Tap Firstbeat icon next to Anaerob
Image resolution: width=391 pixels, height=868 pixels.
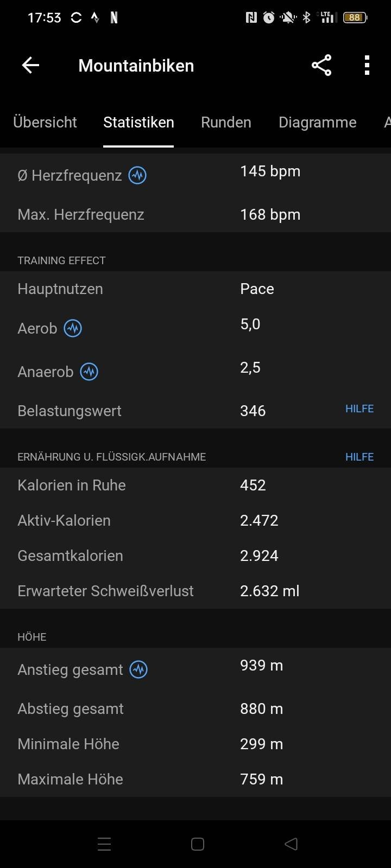tap(89, 372)
